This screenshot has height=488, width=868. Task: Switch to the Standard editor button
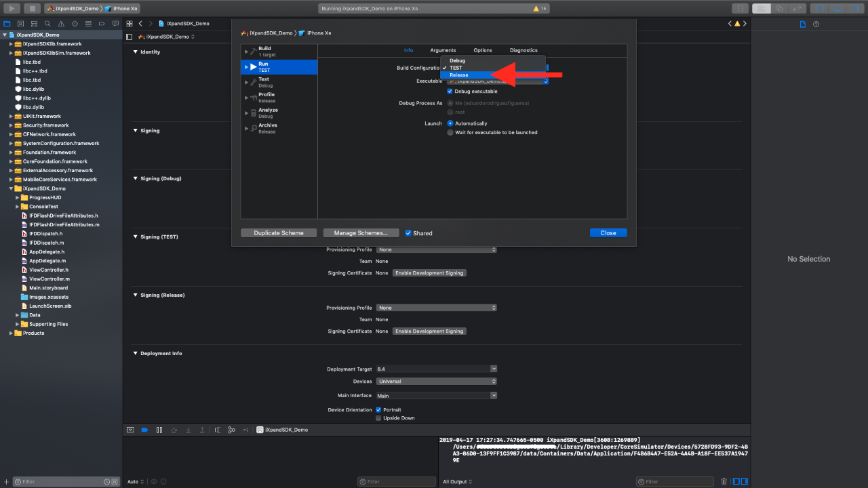(x=761, y=8)
